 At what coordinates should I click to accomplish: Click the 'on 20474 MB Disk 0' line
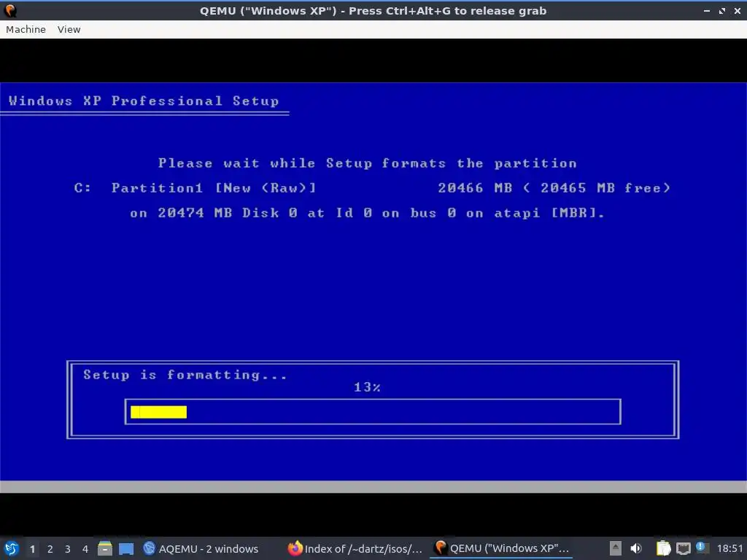click(x=367, y=212)
